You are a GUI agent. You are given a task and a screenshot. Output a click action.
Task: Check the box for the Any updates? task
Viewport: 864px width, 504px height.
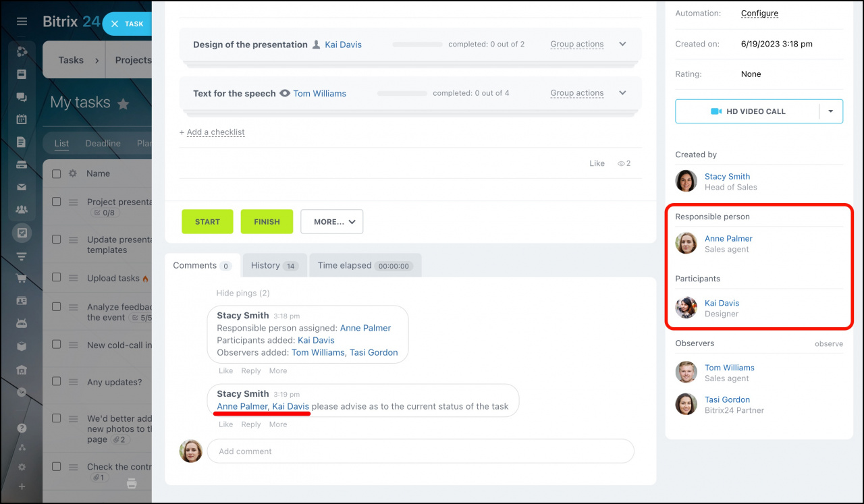(x=57, y=381)
